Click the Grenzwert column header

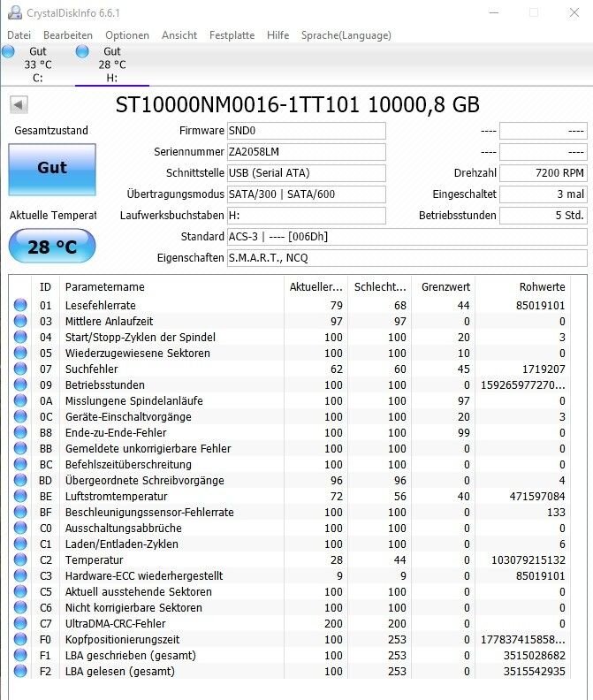click(444, 287)
